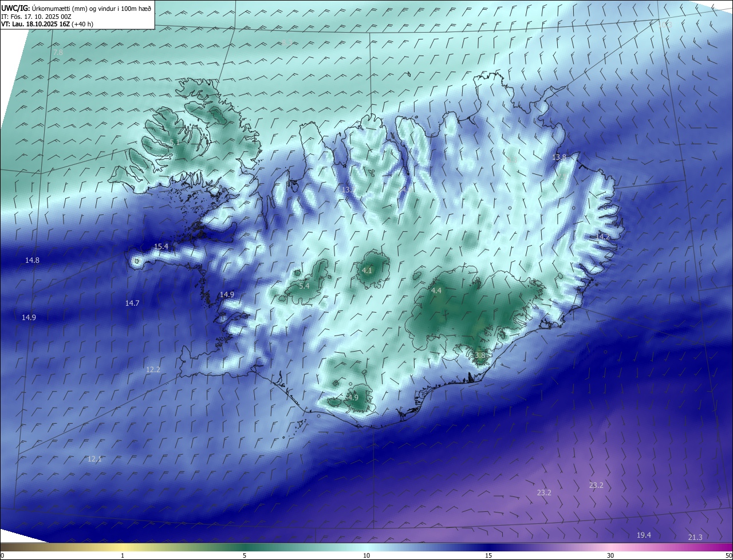
Task: Click the 7.8 value label
Action: point(58,53)
